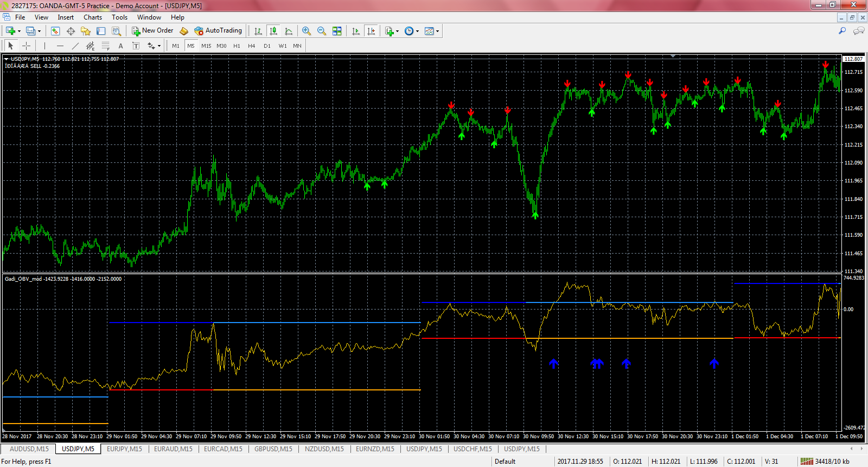Switch the timeframe to H4

point(252,46)
